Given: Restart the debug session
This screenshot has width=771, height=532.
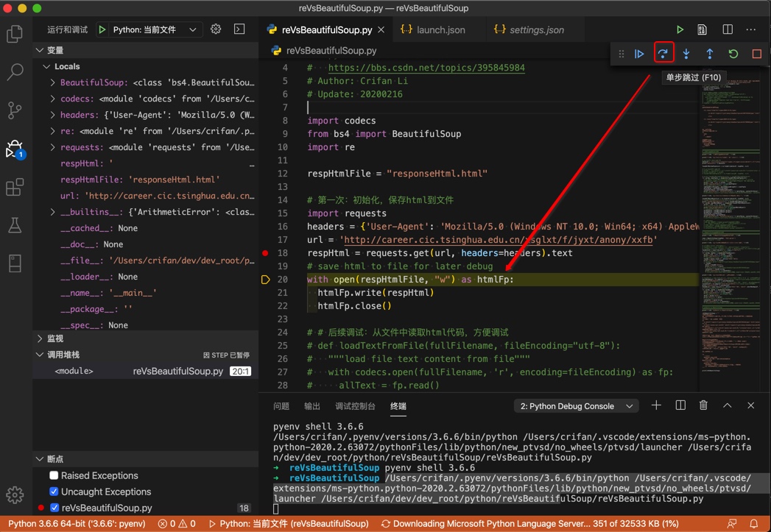Looking at the screenshot, I should click(x=733, y=54).
